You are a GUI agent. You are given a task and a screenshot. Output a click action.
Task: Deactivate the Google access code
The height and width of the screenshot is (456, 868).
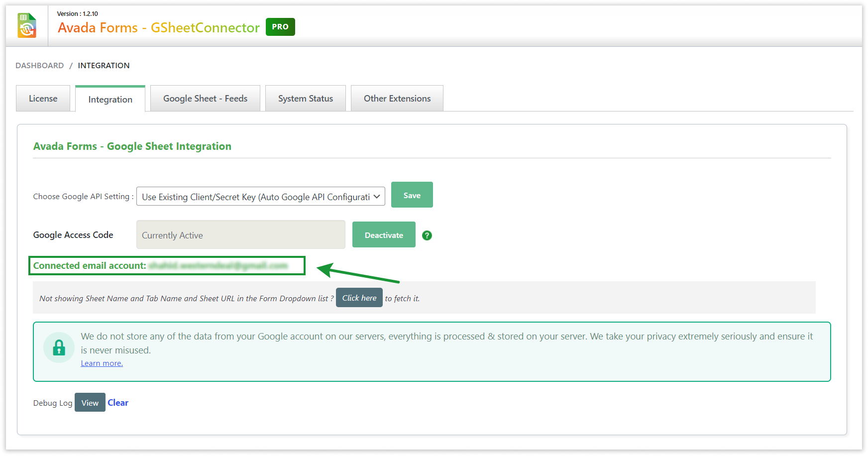point(384,234)
